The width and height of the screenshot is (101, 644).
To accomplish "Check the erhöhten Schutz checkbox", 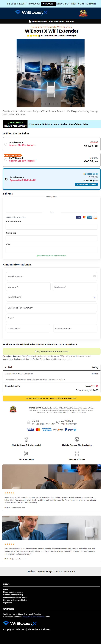I will 35,351.
